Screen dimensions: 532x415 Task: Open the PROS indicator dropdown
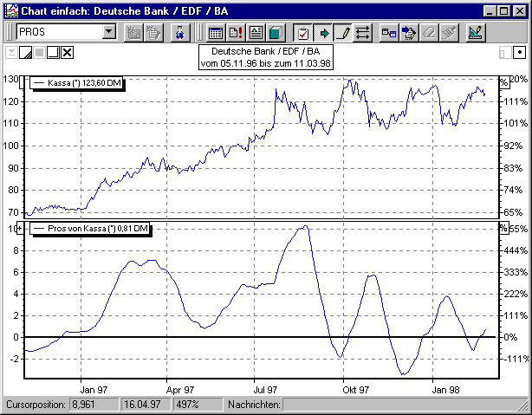point(109,33)
